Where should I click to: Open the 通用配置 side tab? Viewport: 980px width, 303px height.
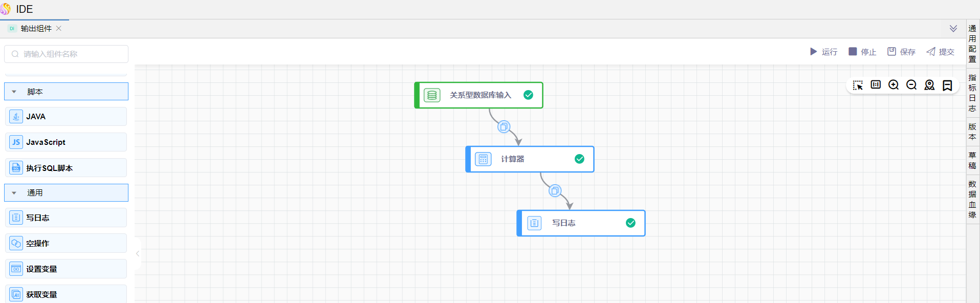click(972, 44)
